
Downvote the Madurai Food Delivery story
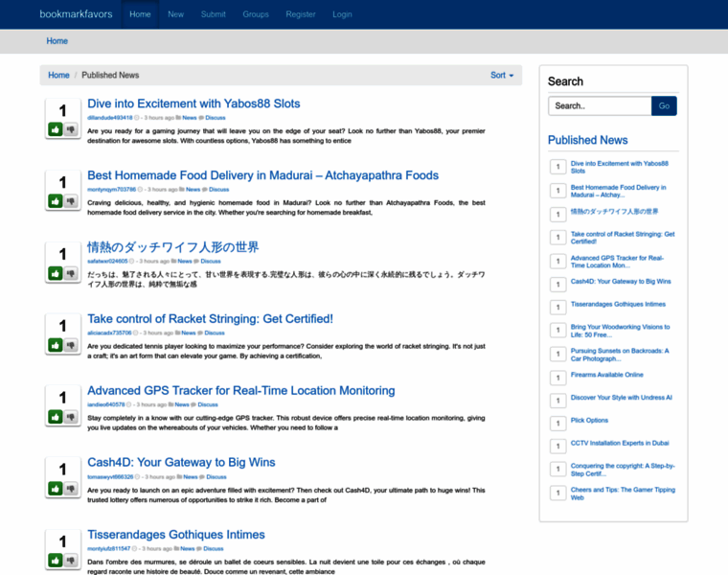71,201
